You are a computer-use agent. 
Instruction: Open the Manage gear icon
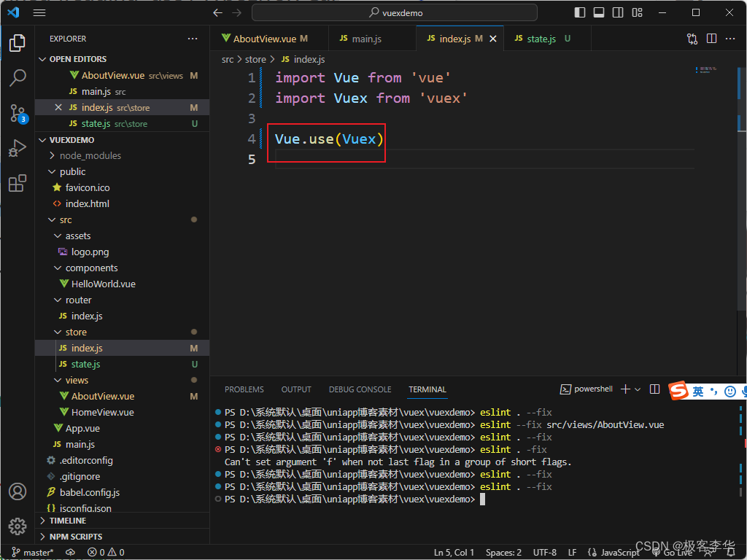18,526
